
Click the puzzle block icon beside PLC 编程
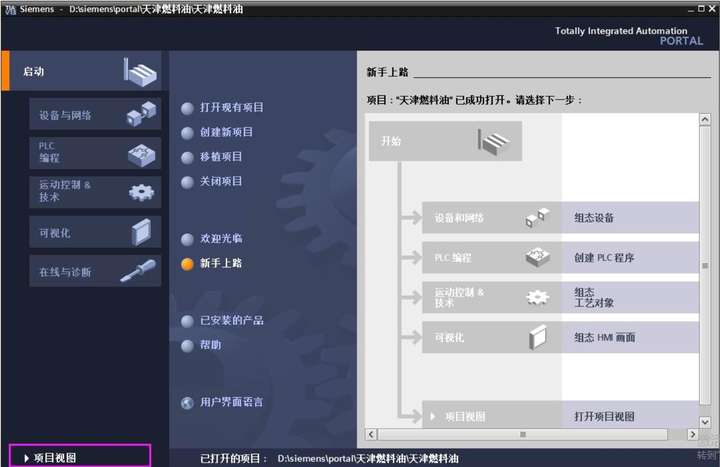[x=141, y=155]
